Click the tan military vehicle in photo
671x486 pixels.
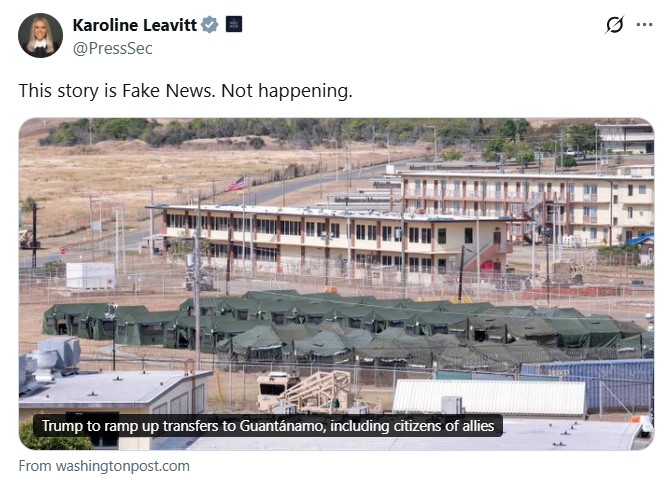tap(274, 390)
